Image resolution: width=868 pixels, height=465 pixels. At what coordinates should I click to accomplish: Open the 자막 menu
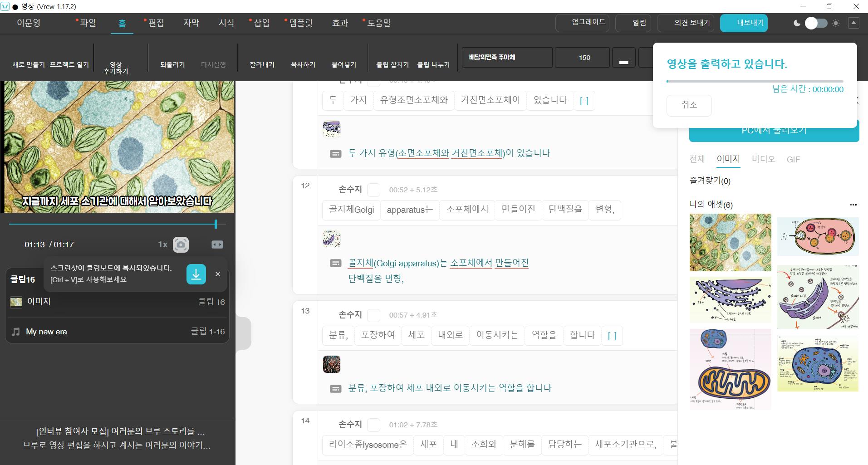(x=191, y=23)
